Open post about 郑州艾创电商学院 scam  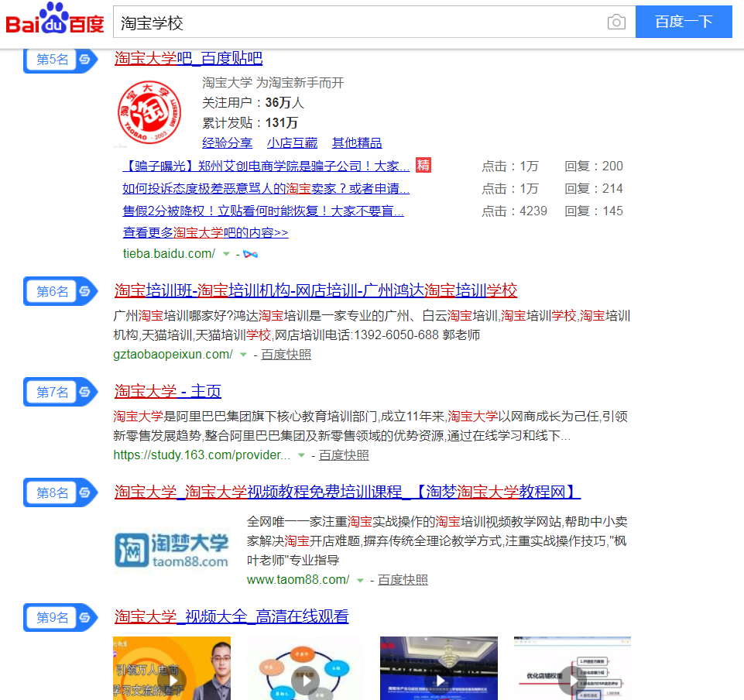tap(266, 166)
